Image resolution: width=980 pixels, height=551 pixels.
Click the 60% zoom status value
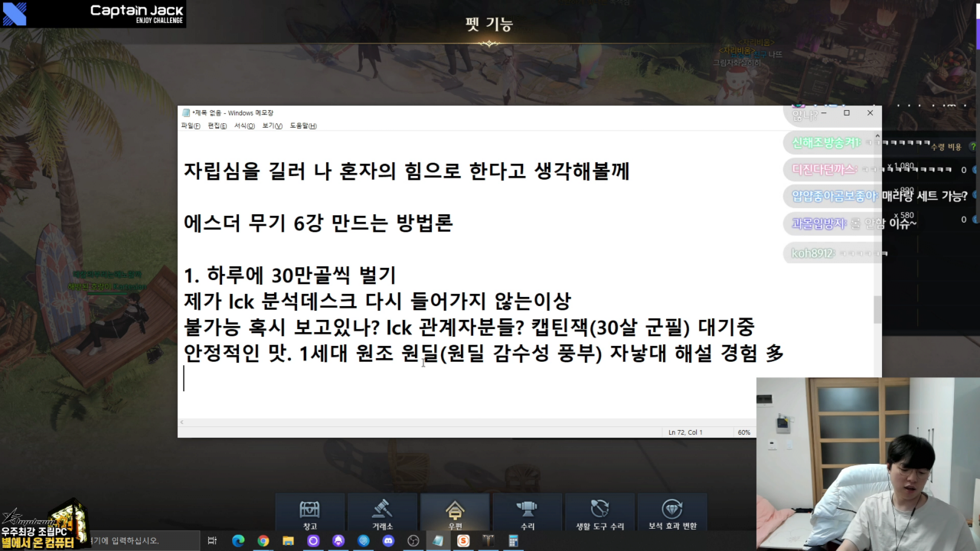click(x=743, y=432)
